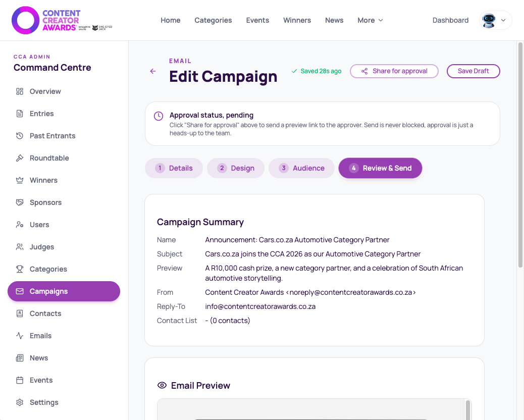Click the green saved checkmark icon
Viewport: 524px width, 420px height.
click(294, 71)
